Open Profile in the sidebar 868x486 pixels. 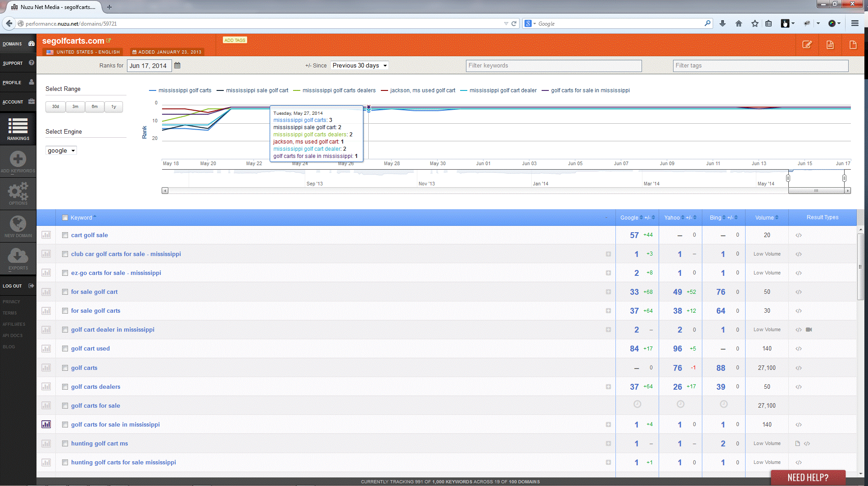tap(18, 82)
